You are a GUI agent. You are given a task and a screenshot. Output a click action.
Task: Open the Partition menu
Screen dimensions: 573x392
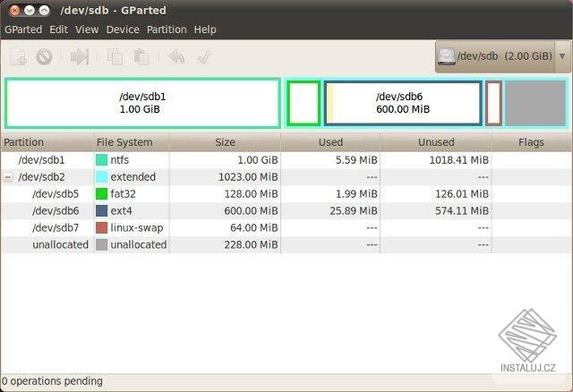tap(167, 30)
